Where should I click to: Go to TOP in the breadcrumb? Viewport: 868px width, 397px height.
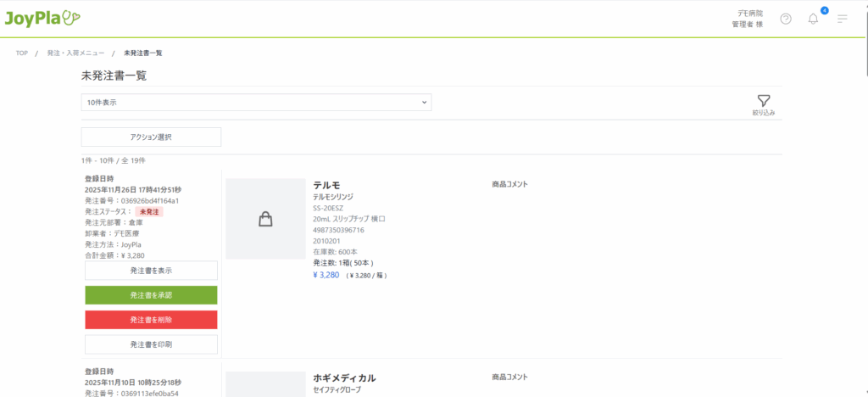click(22, 53)
